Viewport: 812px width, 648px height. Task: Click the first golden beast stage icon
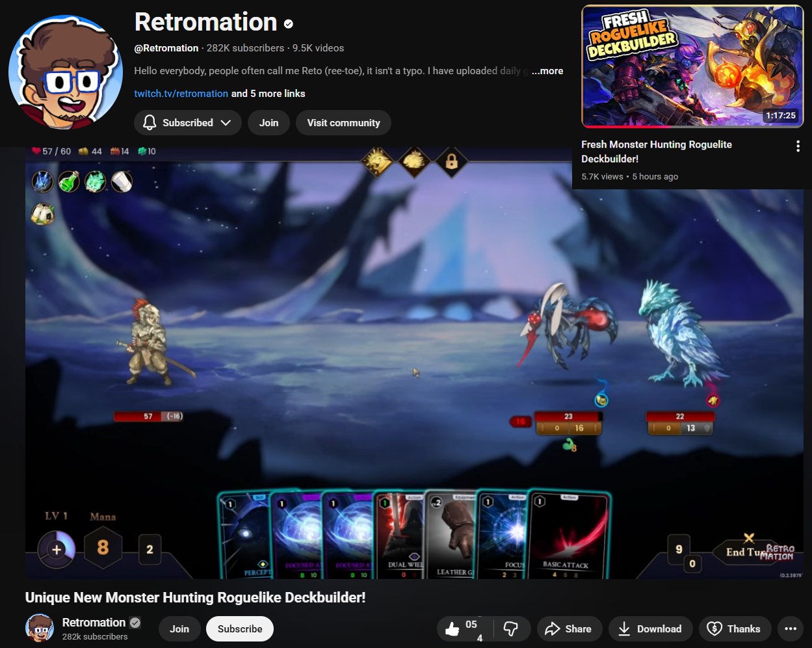pyautogui.click(x=378, y=162)
